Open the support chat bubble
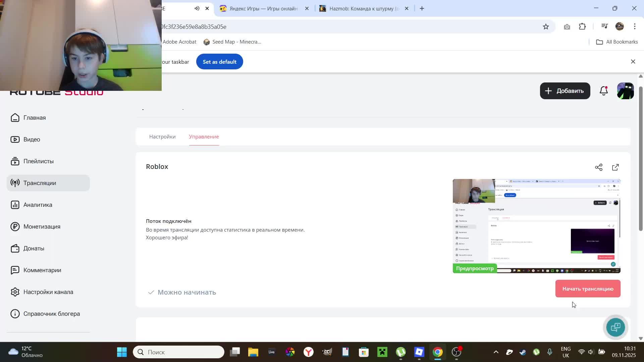 (615, 327)
